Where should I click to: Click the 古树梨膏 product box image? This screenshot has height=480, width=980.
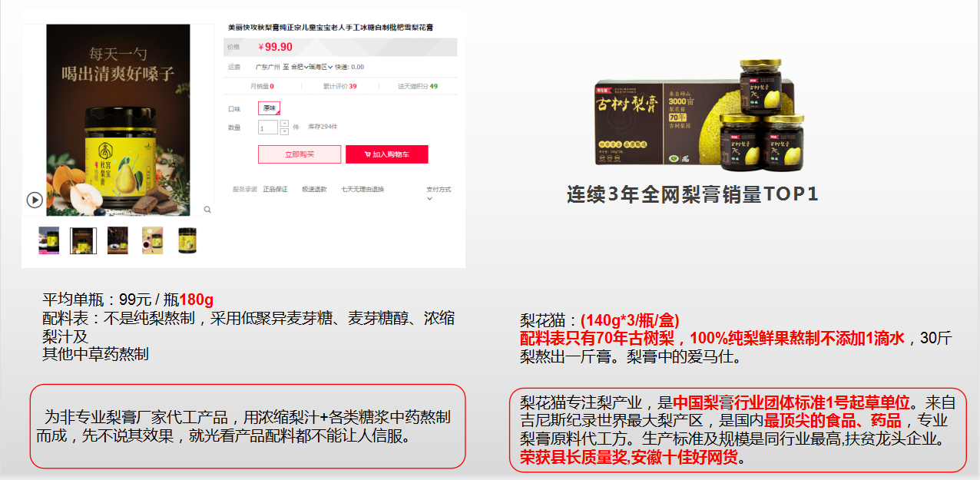pyautogui.click(x=699, y=114)
